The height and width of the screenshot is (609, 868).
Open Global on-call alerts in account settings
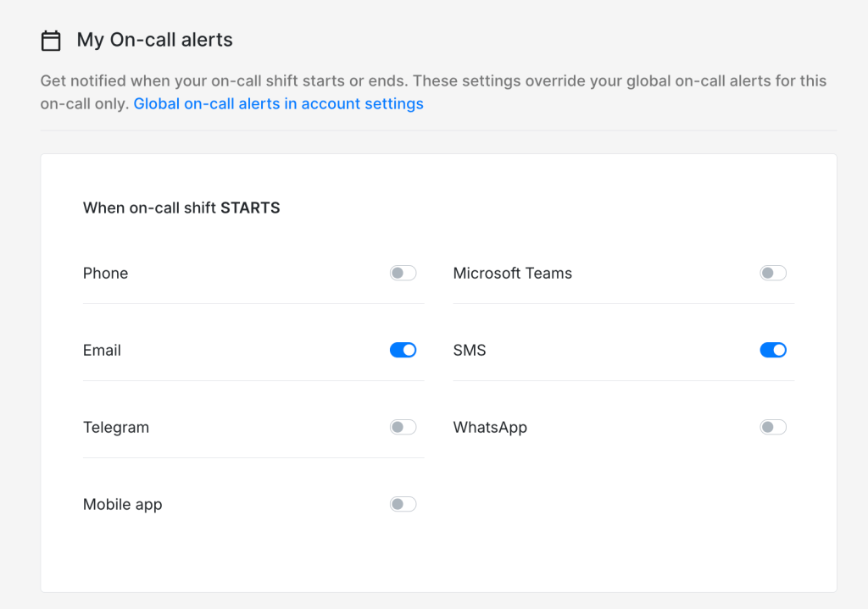[278, 103]
